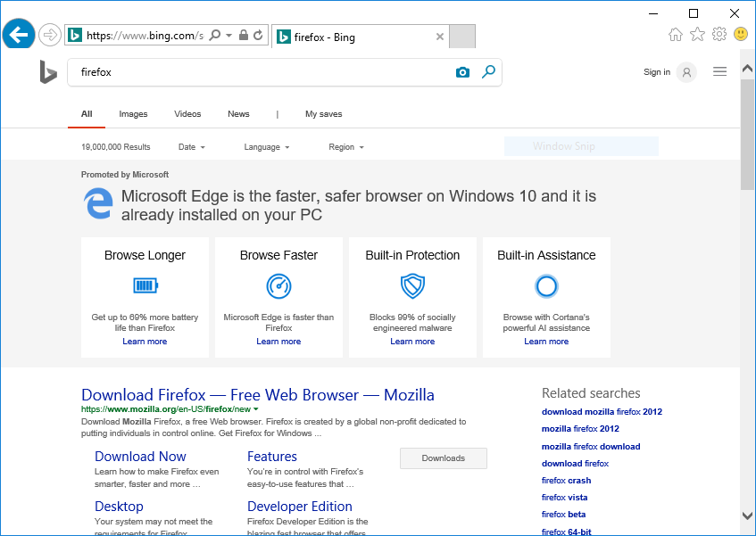Click the scrollbar down arrow
The height and width of the screenshot is (536, 756).
747,515
